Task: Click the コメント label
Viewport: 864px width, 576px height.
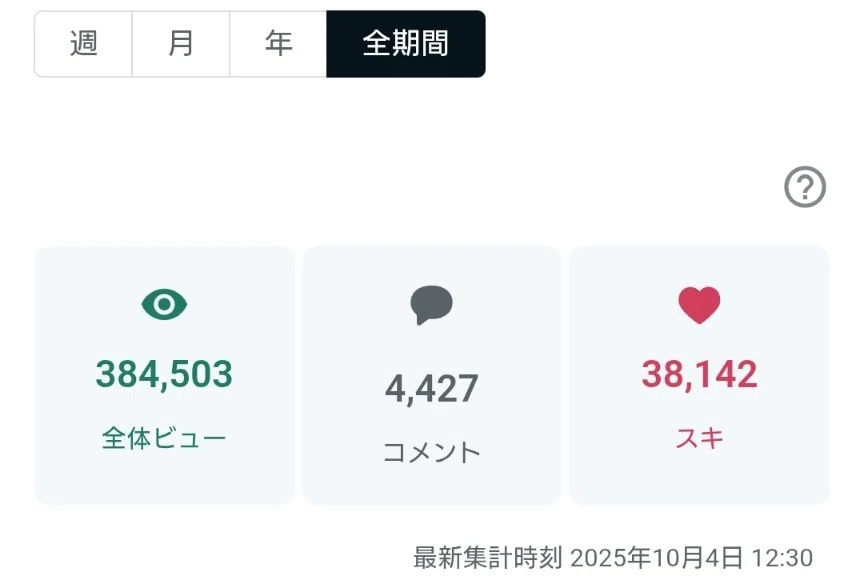Action: (x=431, y=453)
